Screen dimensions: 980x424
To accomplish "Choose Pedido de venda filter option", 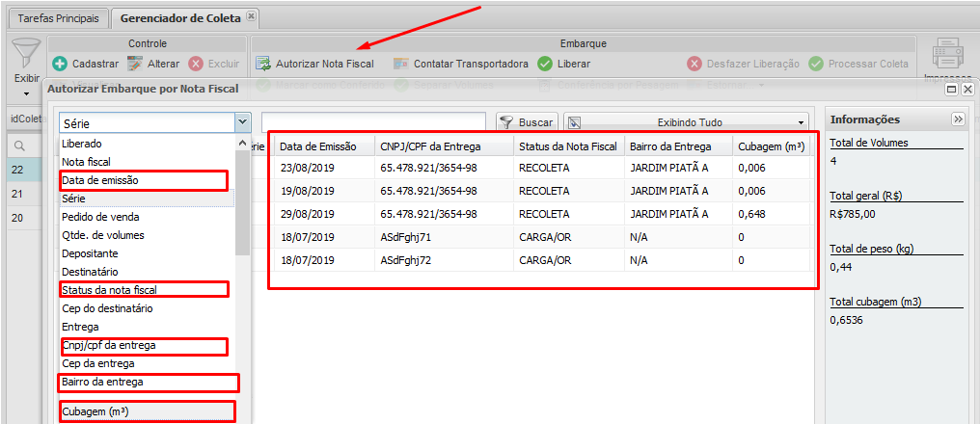I will point(147,218).
